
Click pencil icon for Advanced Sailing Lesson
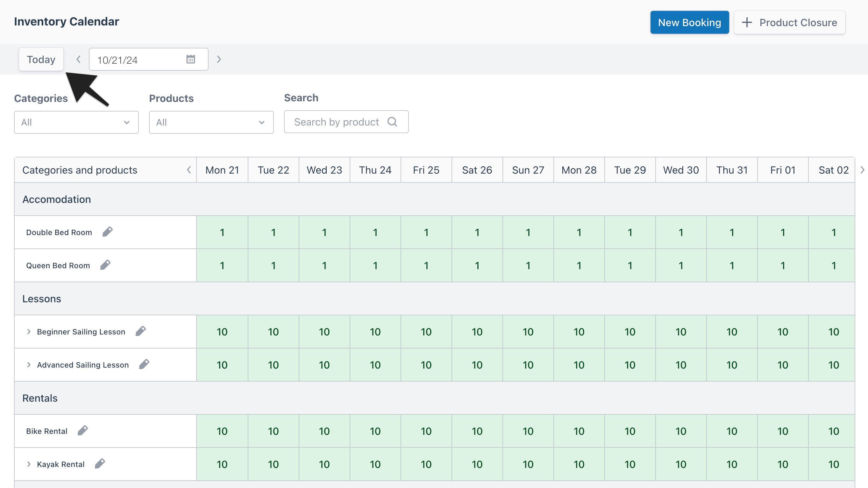144,364
